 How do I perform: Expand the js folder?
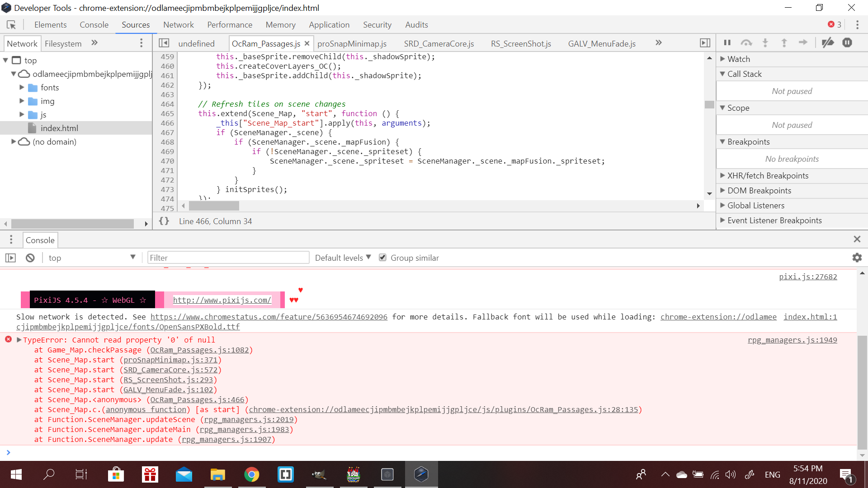pyautogui.click(x=22, y=114)
